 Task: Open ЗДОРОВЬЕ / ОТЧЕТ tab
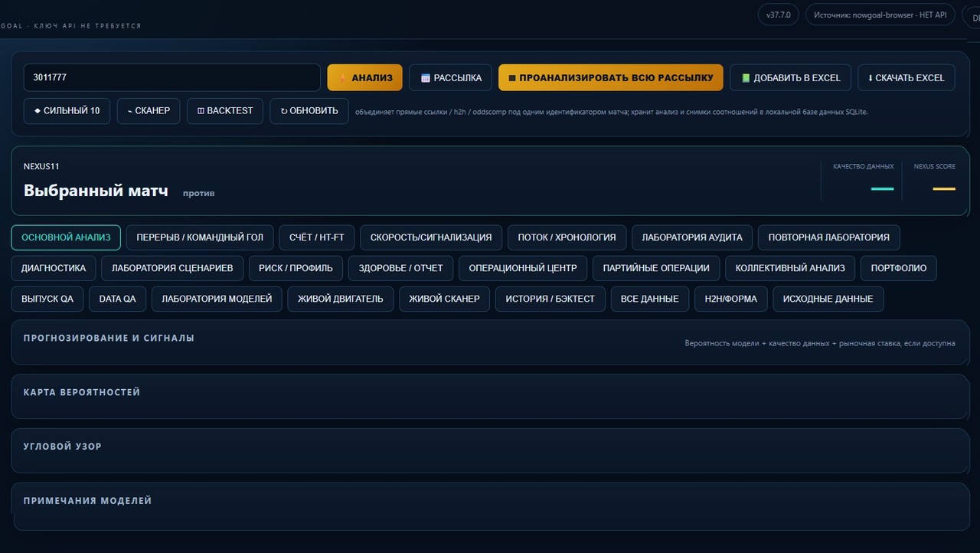[400, 268]
